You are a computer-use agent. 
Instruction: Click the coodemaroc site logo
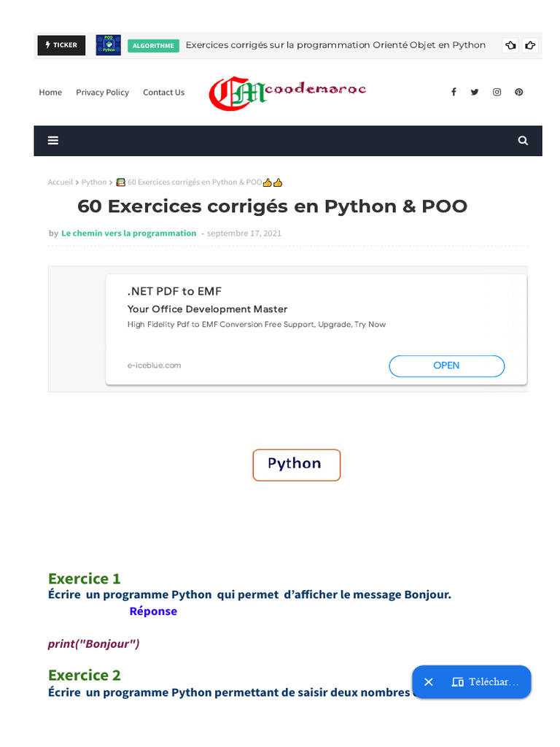[x=288, y=93]
